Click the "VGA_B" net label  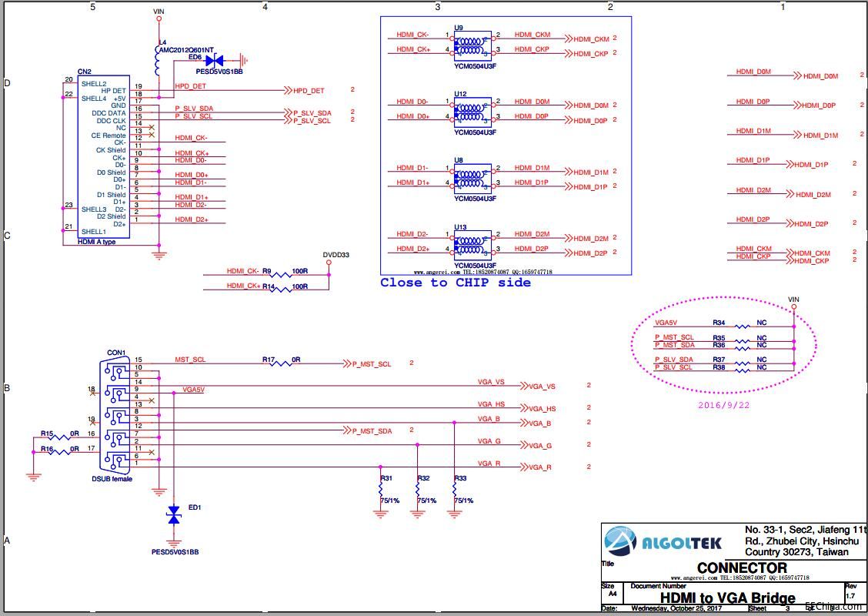[x=489, y=419]
